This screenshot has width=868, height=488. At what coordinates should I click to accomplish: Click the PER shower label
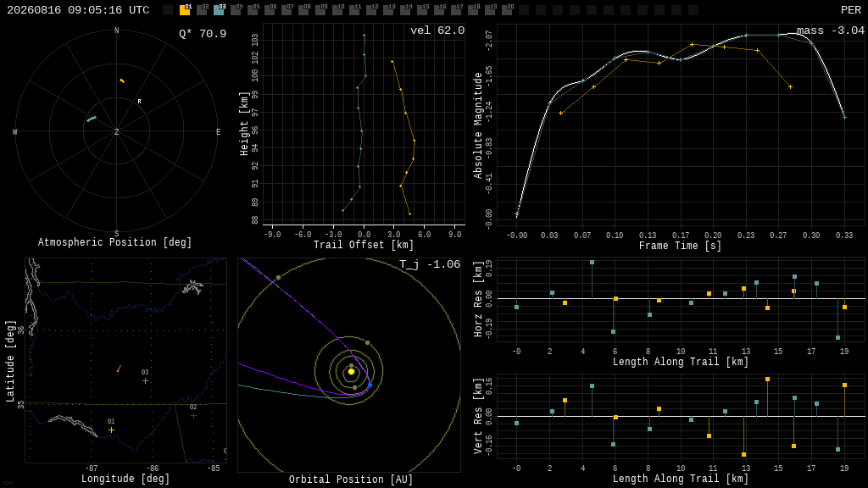851,10
